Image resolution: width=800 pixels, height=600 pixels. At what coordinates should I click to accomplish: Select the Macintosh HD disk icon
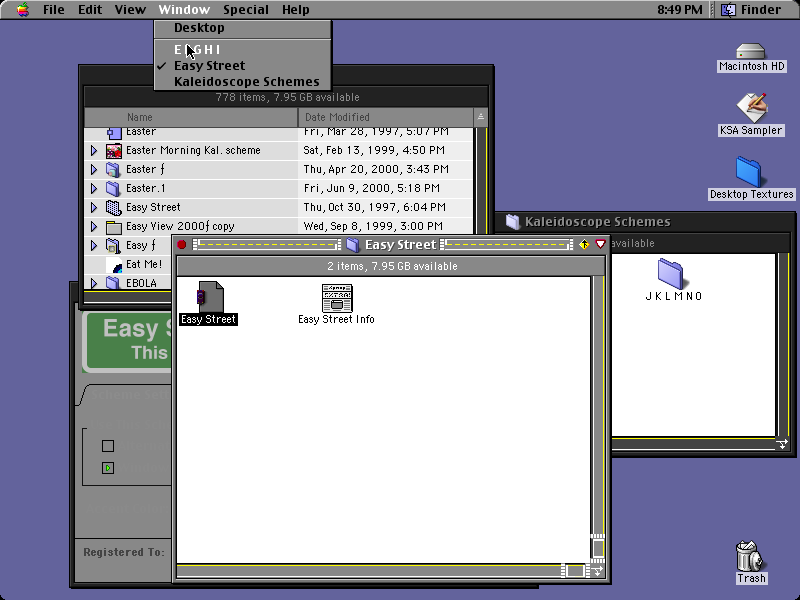(x=751, y=52)
